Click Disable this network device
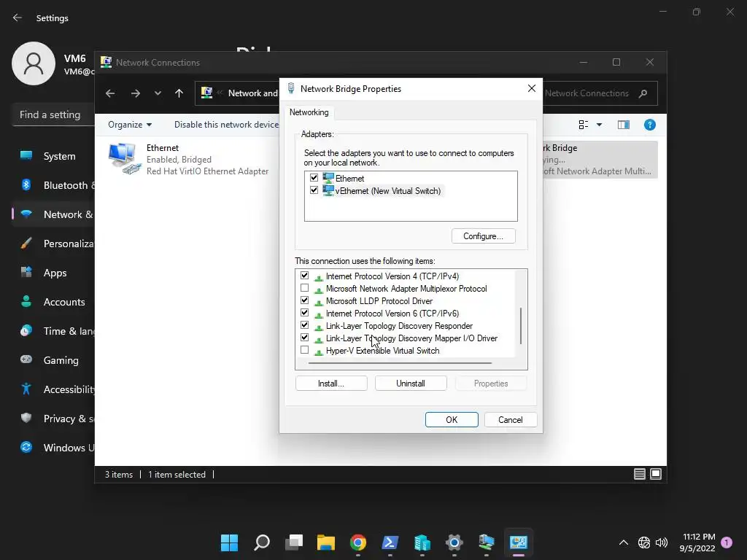This screenshot has width=747, height=560. tap(226, 125)
